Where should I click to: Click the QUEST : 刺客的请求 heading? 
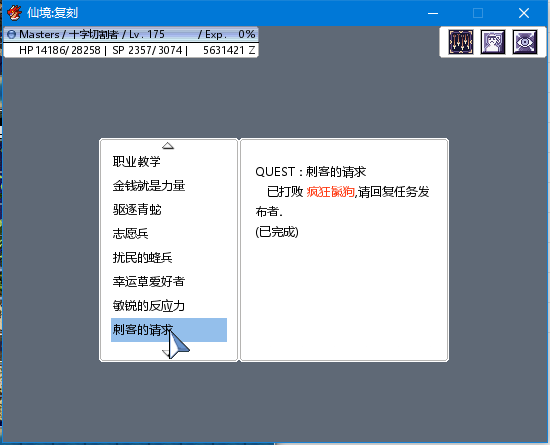(x=311, y=171)
